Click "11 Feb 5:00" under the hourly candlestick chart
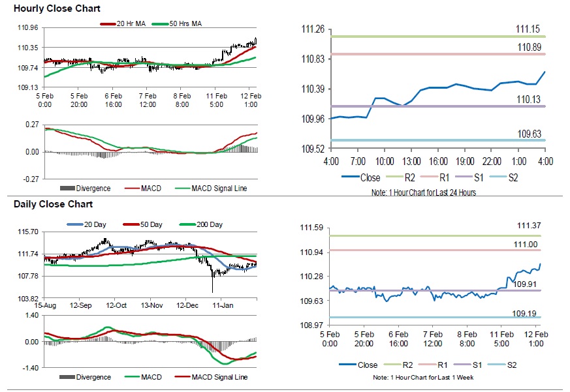The width and height of the screenshot is (570, 392). pyautogui.click(x=216, y=100)
